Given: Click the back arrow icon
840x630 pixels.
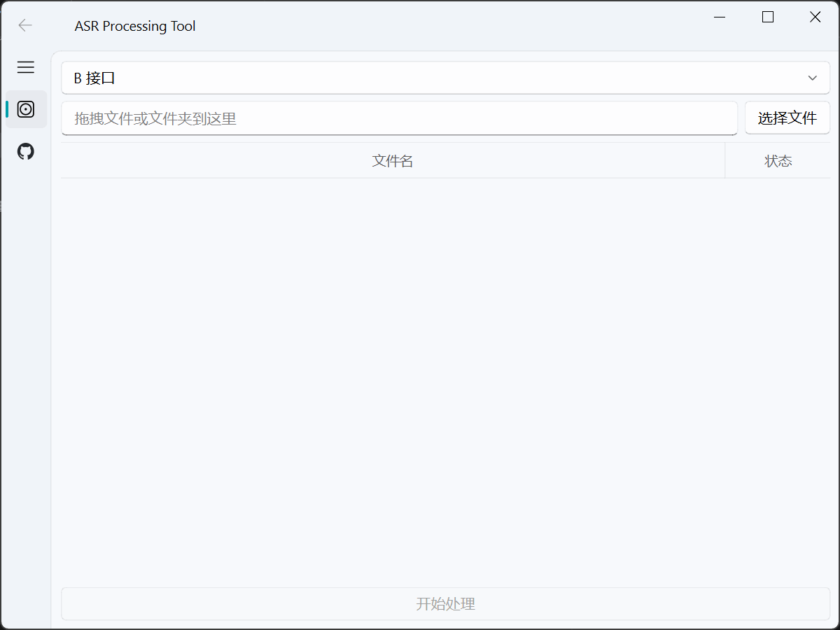Looking at the screenshot, I should (25, 26).
